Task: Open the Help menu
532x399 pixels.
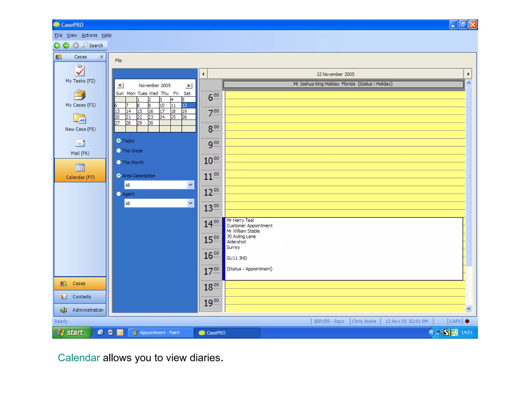Action: point(107,35)
